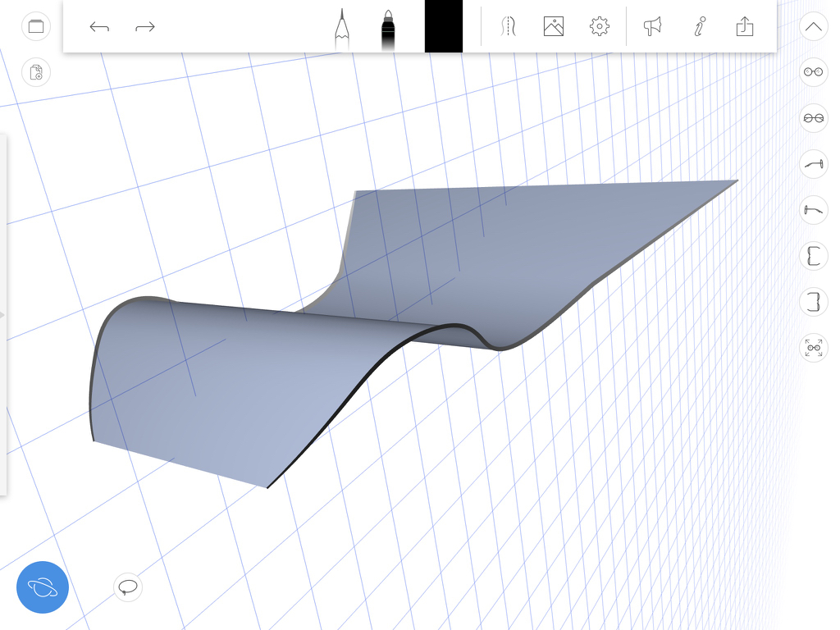The height and width of the screenshot is (630, 840).
Task: Toggle the blue orbit mode button
Action: click(43, 587)
